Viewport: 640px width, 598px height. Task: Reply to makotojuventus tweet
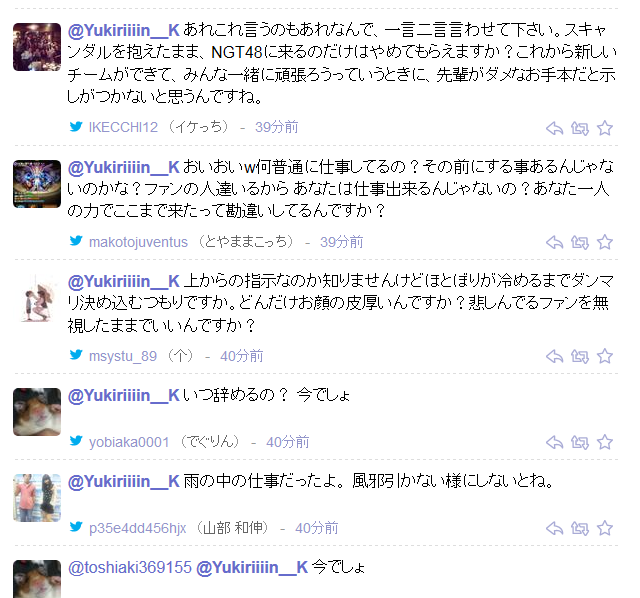coord(554,242)
